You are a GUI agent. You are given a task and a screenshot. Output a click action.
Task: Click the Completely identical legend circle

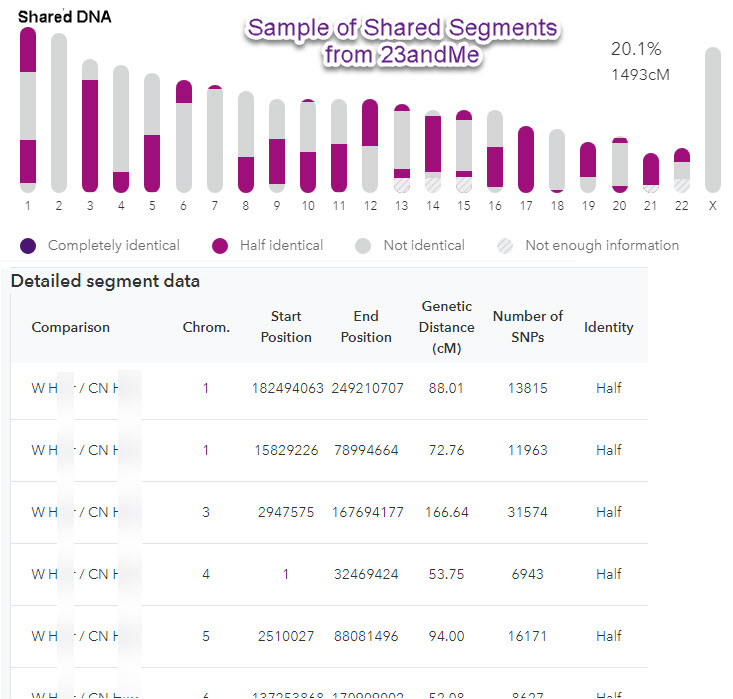[x=27, y=245]
